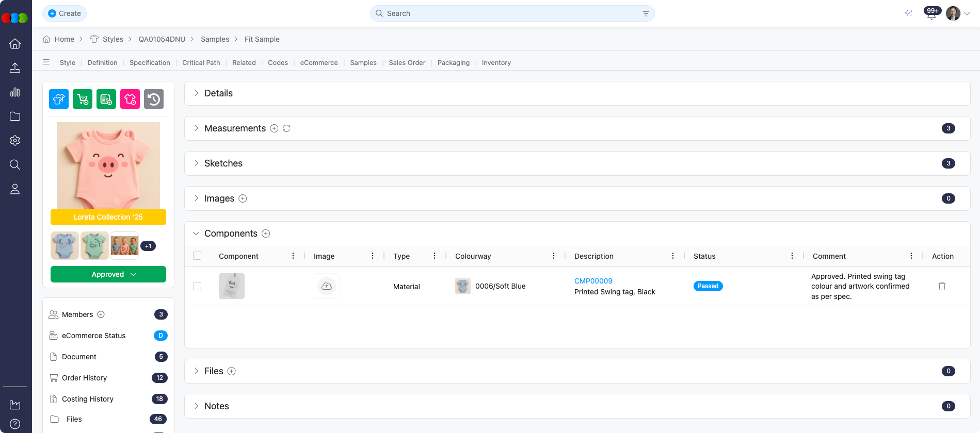Click the Passed status badge
The height and width of the screenshot is (433, 980).
pos(708,286)
